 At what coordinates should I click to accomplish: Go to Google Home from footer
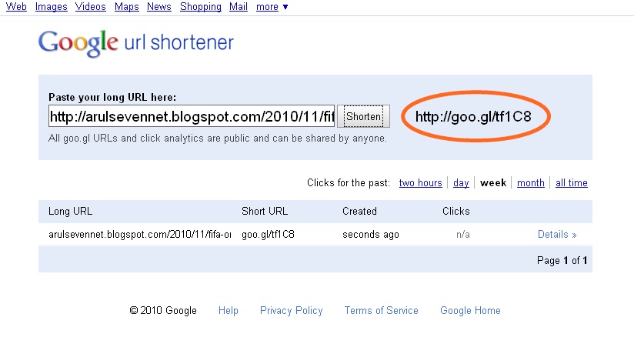[x=470, y=311]
